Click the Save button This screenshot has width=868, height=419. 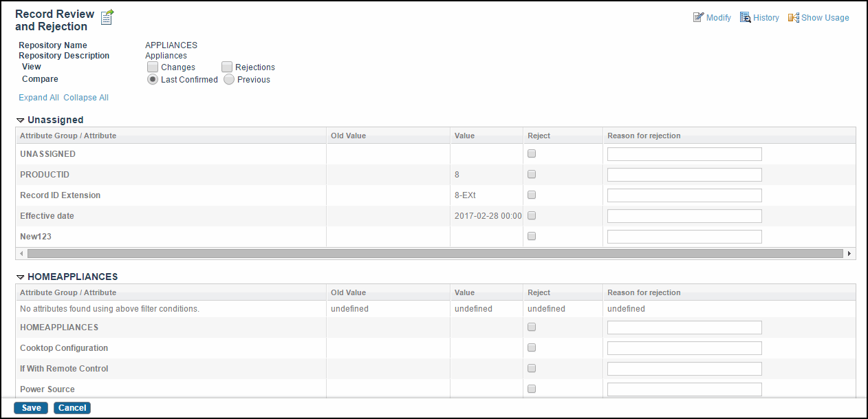[x=31, y=408]
